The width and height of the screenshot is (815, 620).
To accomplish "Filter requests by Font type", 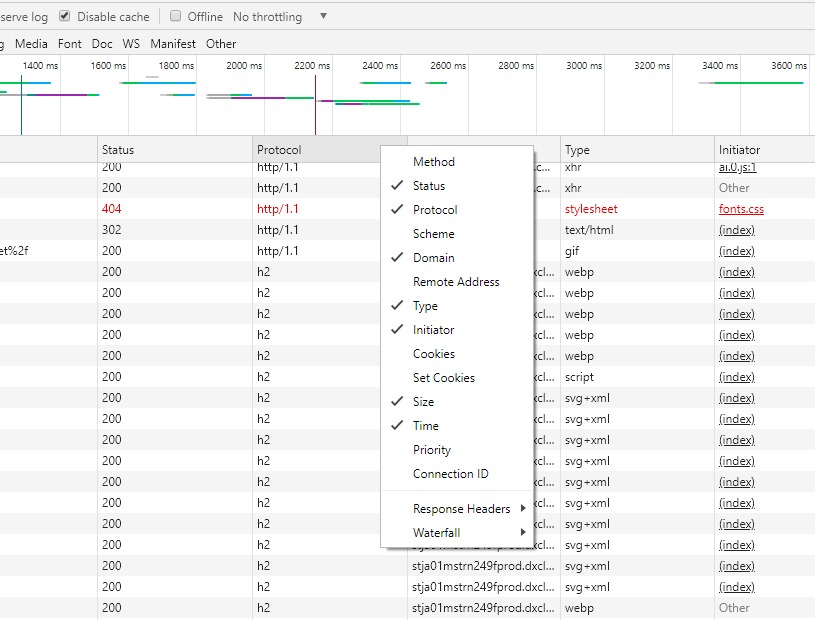I will tap(70, 44).
